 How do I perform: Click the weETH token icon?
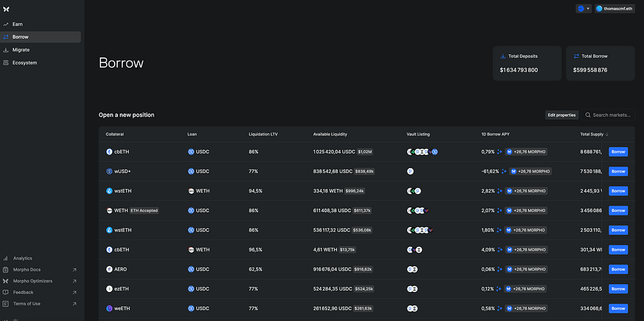point(109,308)
